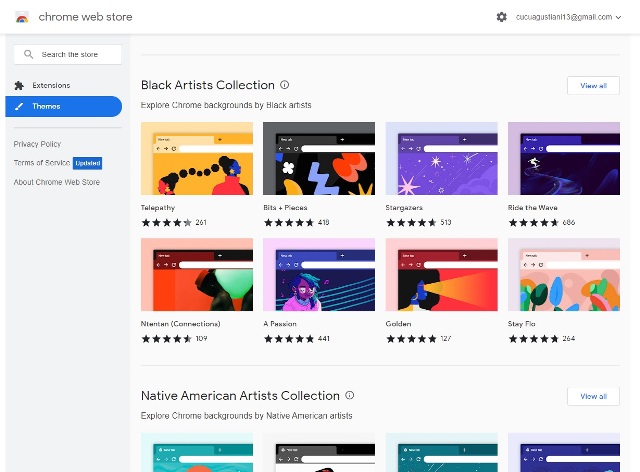640x472 pixels.
Task: Click View all for Black Artists Collection
Action: click(593, 85)
